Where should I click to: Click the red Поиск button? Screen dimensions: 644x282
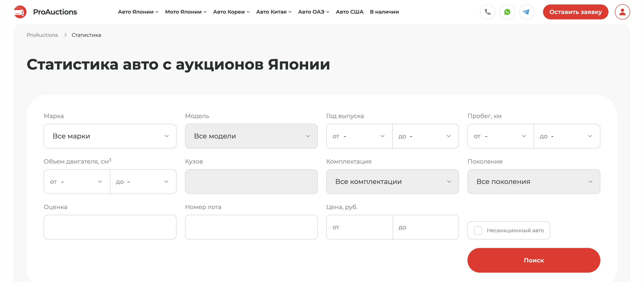point(534,260)
